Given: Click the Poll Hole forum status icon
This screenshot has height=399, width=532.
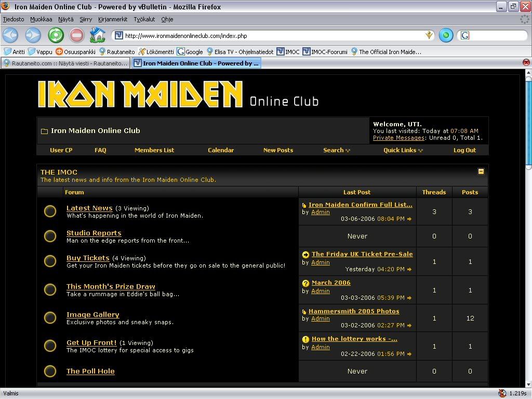Looking at the screenshot, I should point(50,371).
